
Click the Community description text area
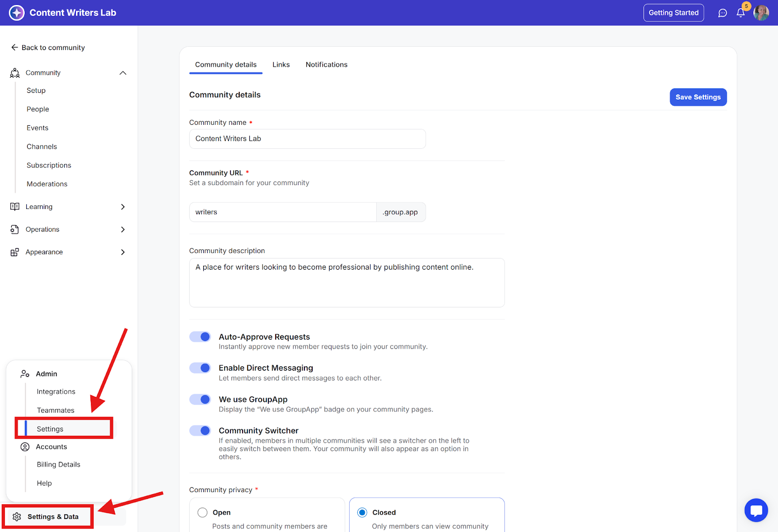[x=347, y=283]
